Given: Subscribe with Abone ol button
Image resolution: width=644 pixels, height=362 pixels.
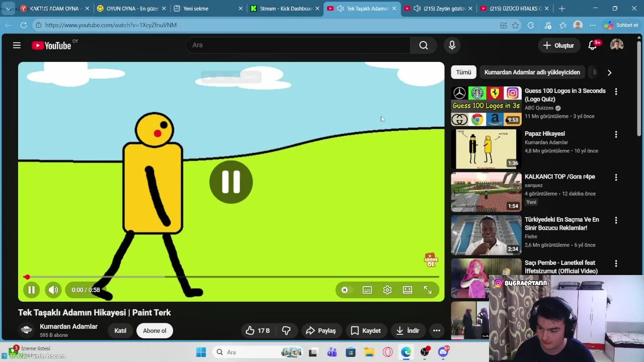Looking at the screenshot, I should click(x=154, y=330).
